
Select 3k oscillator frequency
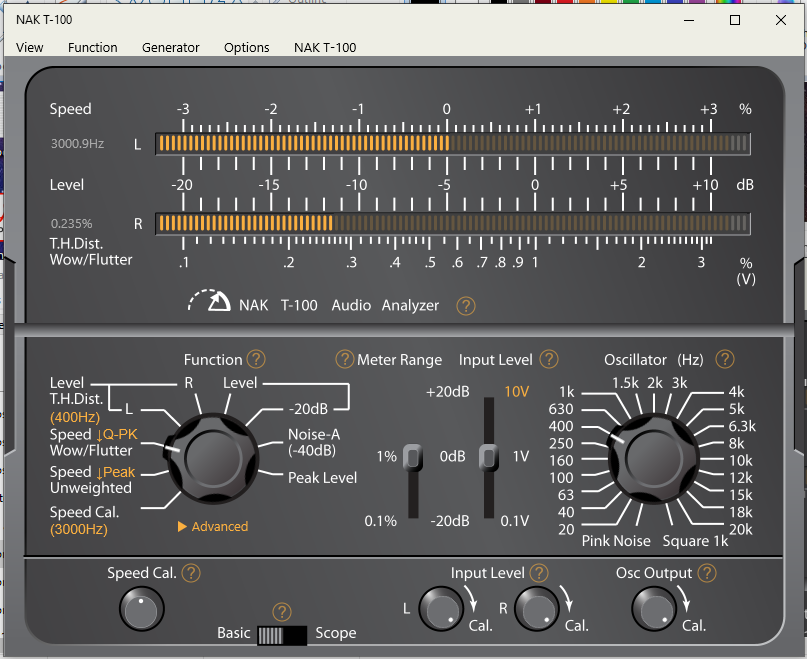tap(679, 383)
